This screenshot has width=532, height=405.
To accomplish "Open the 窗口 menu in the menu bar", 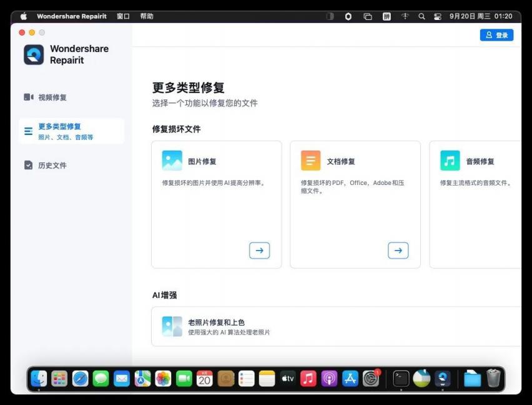I will [x=123, y=16].
